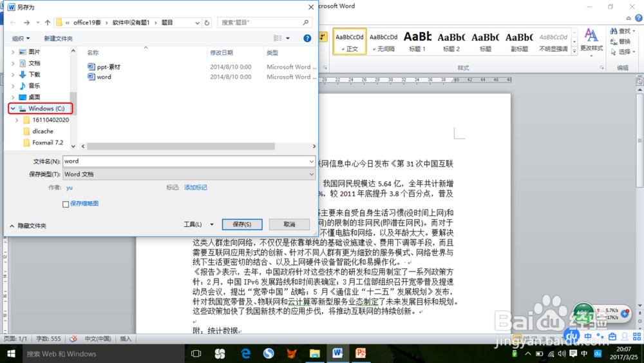The height and width of the screenshot is (363, 644).
Task: Expand the 文档 tree node
Action: tap(13, 63)
